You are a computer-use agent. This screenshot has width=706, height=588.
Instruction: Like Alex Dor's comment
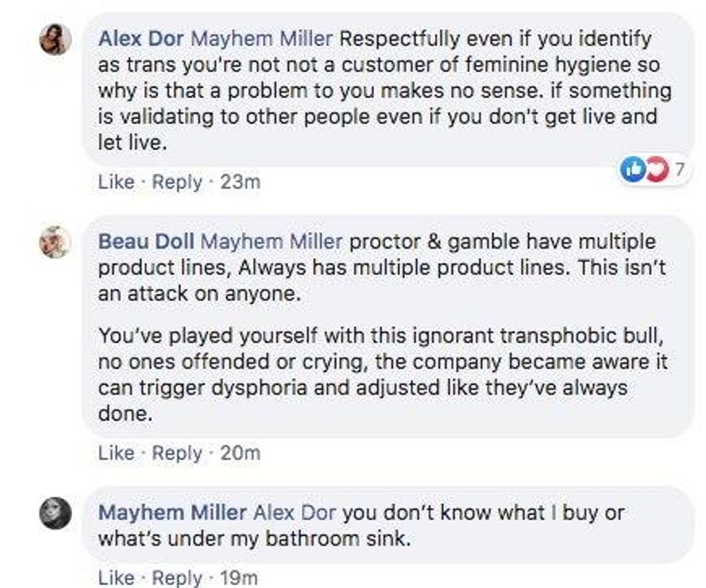coord(115,182)
